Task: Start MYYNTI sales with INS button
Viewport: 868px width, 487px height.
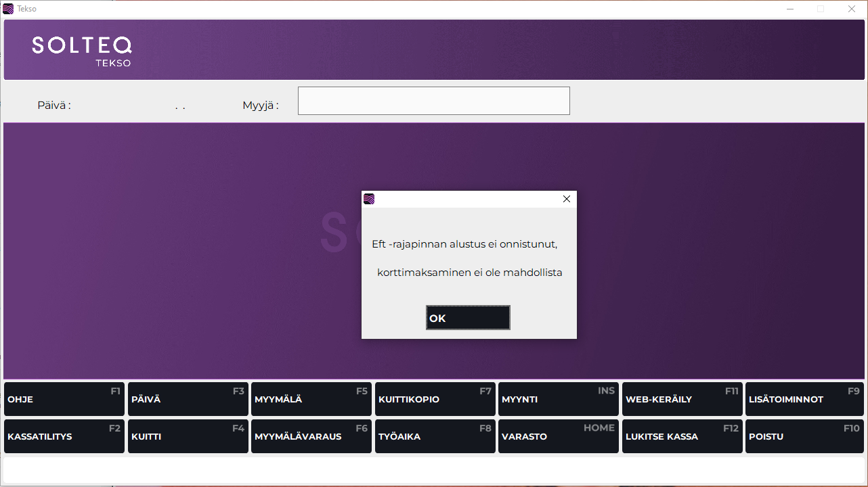Action: click(x=559, y=399)
